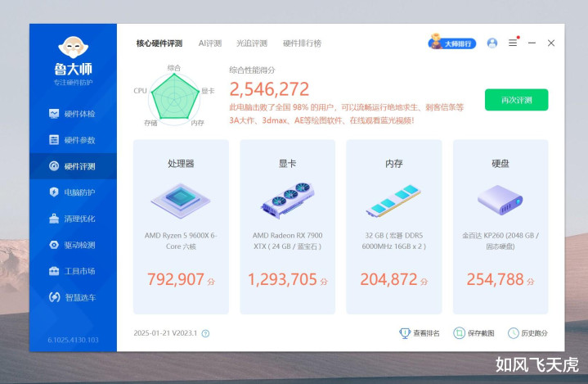Screen dimensions: 588x384
Task: Click the graphics card illustration
Action: 287,201
